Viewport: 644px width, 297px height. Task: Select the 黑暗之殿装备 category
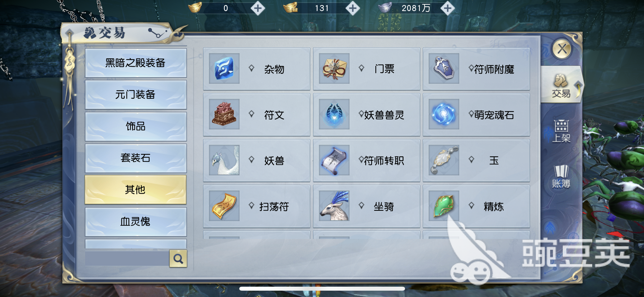click(136, 63)
